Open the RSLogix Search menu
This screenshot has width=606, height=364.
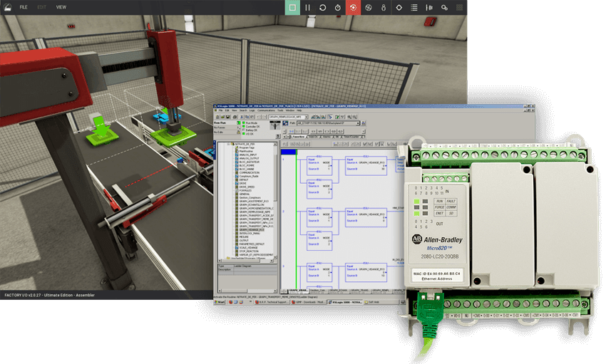click(x=243, y=110)
